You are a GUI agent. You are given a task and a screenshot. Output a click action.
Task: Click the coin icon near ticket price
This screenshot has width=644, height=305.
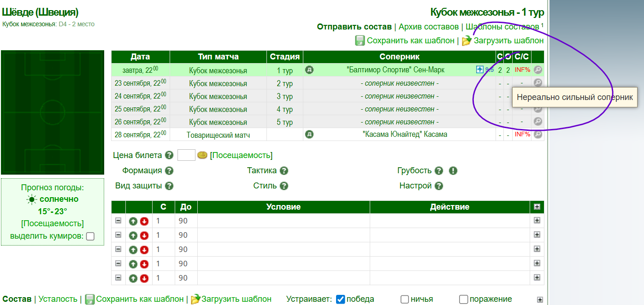coord(202,155)
